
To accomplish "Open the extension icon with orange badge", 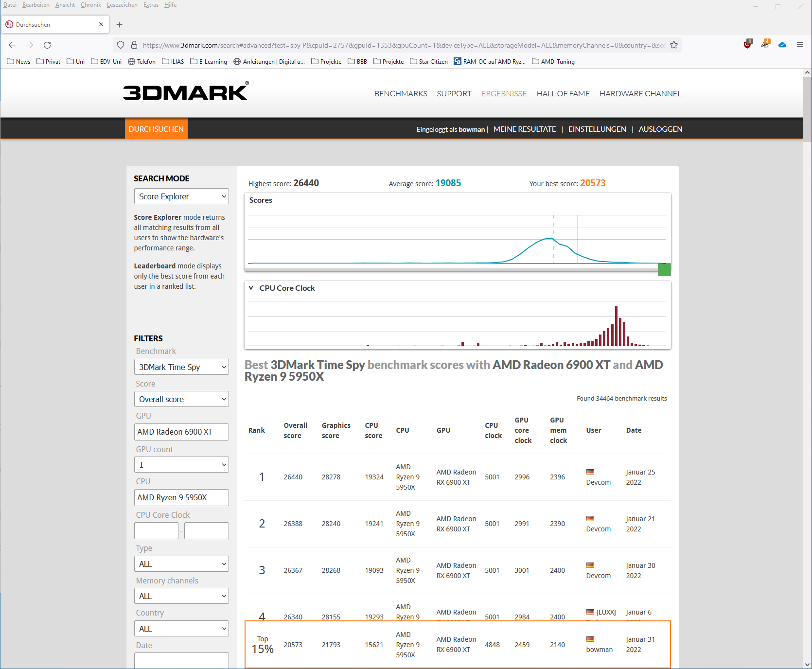I will click(x=766, y=44).
